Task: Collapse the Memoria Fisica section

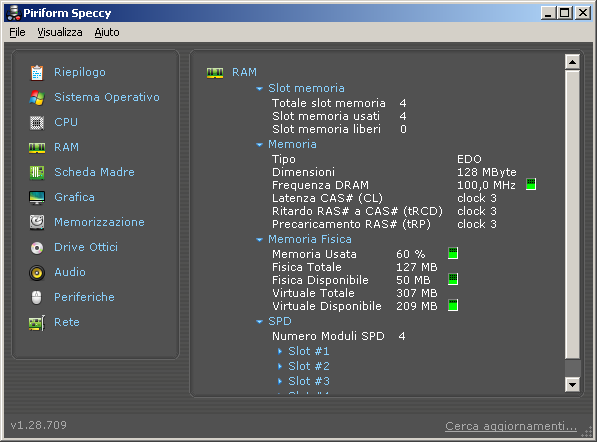Action: pyautogui.click(x=260, y=240)
